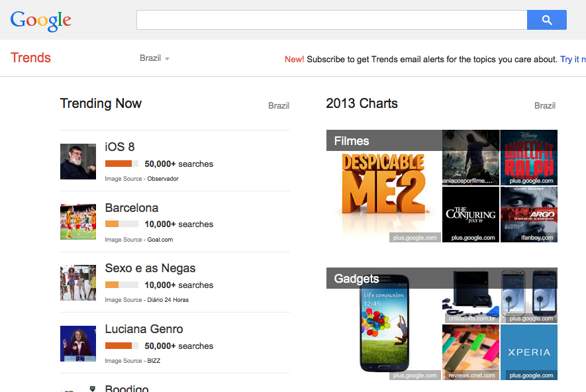586x392 pixels.
Task: Open the Luciana Genro trending topic
Action: [144, 329]
